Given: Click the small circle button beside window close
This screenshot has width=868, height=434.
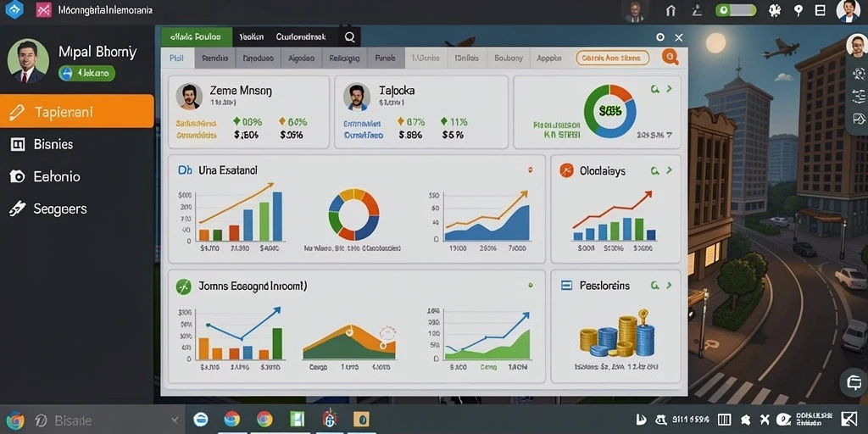Looking at the screenshot, I should click(x=659, y=37).
